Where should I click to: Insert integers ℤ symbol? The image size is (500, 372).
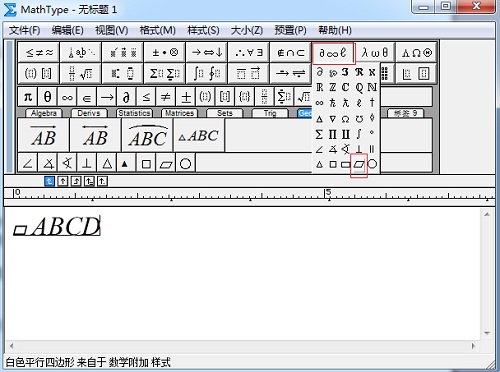coord(333,87)
